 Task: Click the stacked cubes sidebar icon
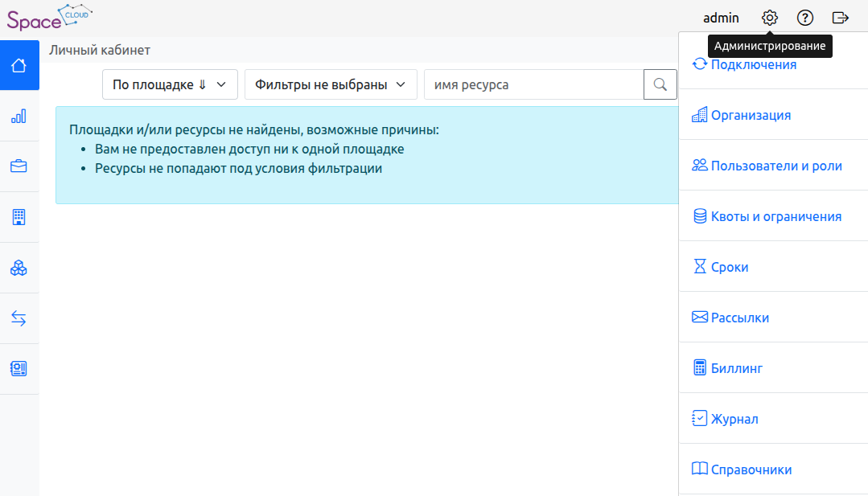[x=19, y=268]
